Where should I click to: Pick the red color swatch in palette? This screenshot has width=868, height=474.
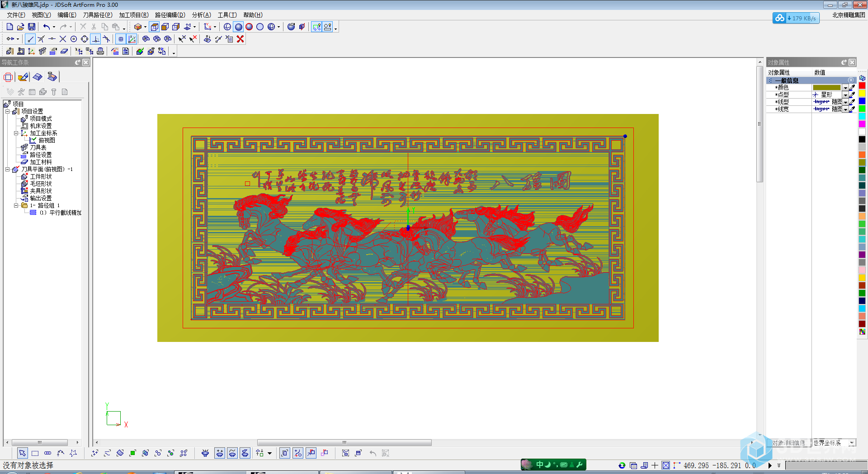(x=862, y=85)
